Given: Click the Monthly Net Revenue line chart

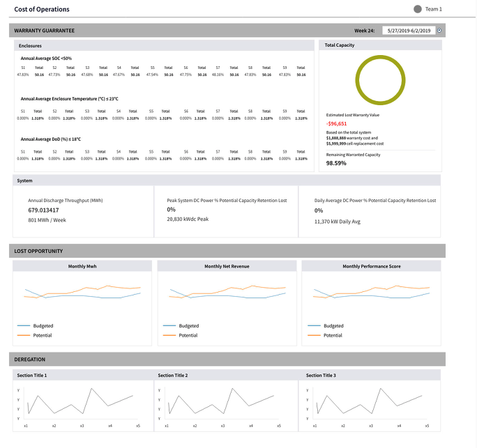Looking at the screenshot, I should pos(227,293).
